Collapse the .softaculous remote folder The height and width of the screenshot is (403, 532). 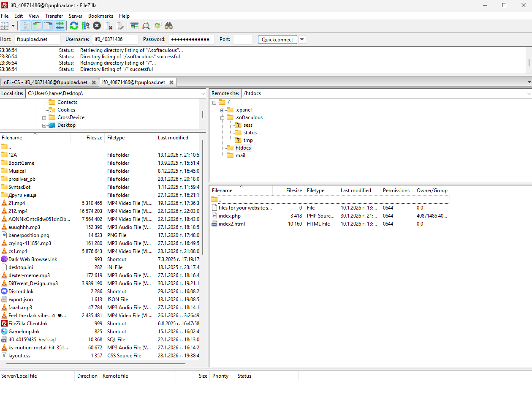coord(222,118)
